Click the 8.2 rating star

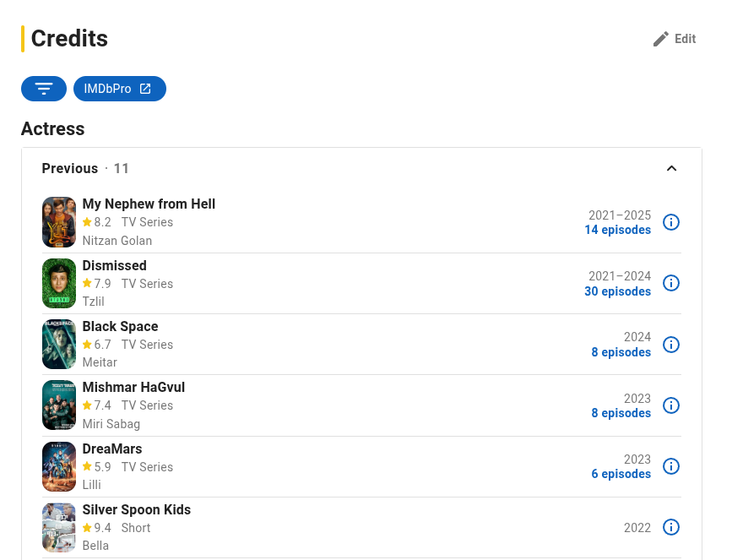click(x=87, y=222)
